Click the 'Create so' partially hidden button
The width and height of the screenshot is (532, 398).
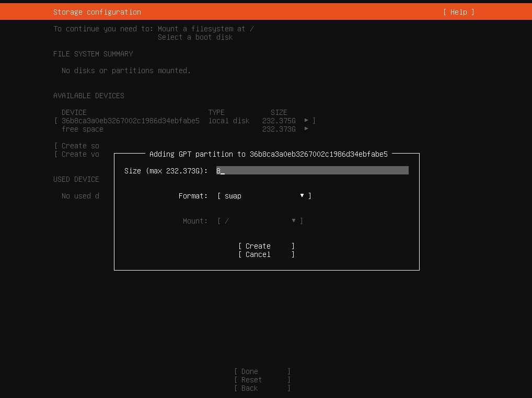[x=77, y=146]
